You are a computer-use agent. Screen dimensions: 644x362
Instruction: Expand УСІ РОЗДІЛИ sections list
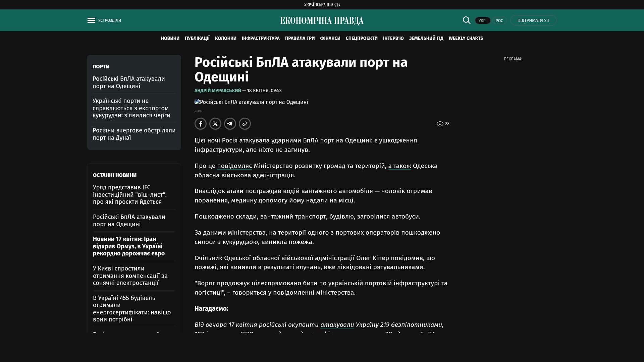(x=109, y=20)
